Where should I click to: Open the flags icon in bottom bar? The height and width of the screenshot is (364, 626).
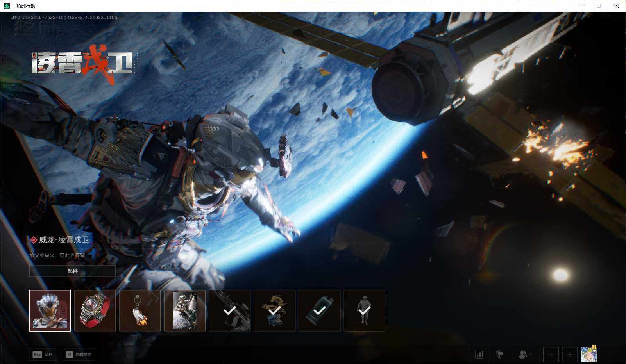pos(500,355)
